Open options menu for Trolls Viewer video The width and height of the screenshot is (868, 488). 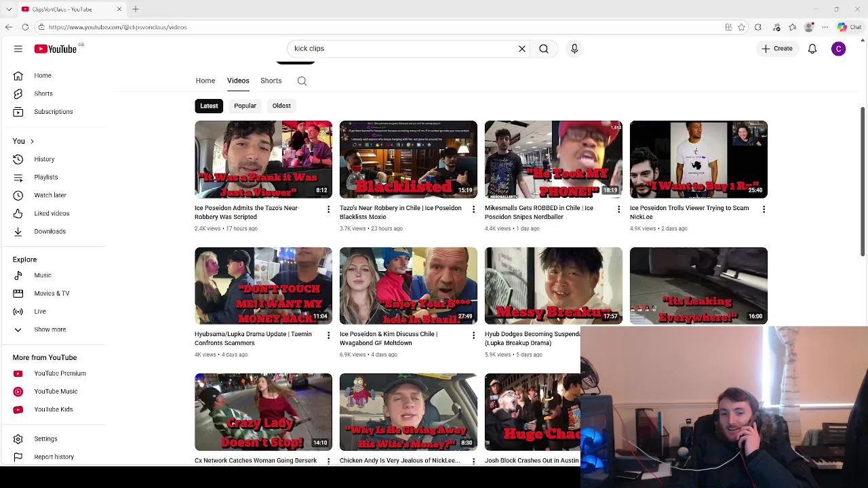click(x=764, y=209)
